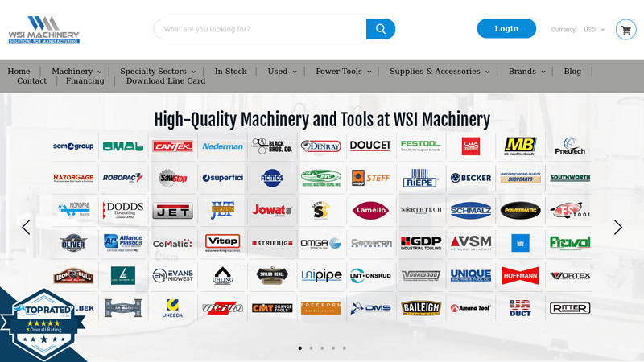Open the Financing page

[x=85, y=81]
